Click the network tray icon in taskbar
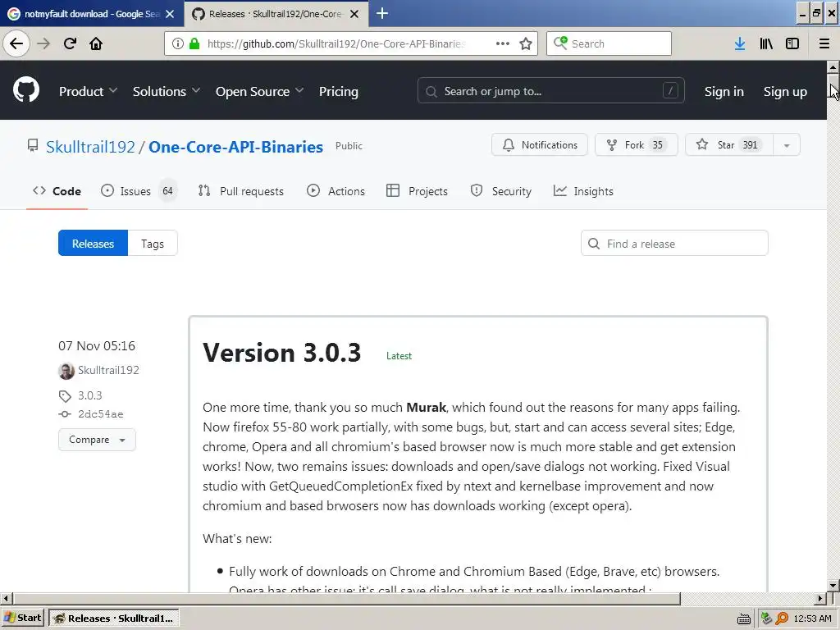The image size is (840, 630). click(767, 619)
